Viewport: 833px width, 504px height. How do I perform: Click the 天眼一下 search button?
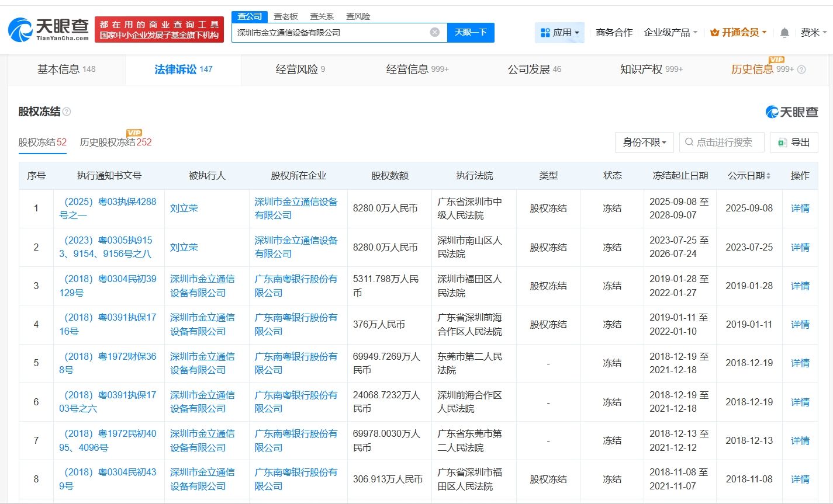tap(471, 32)
